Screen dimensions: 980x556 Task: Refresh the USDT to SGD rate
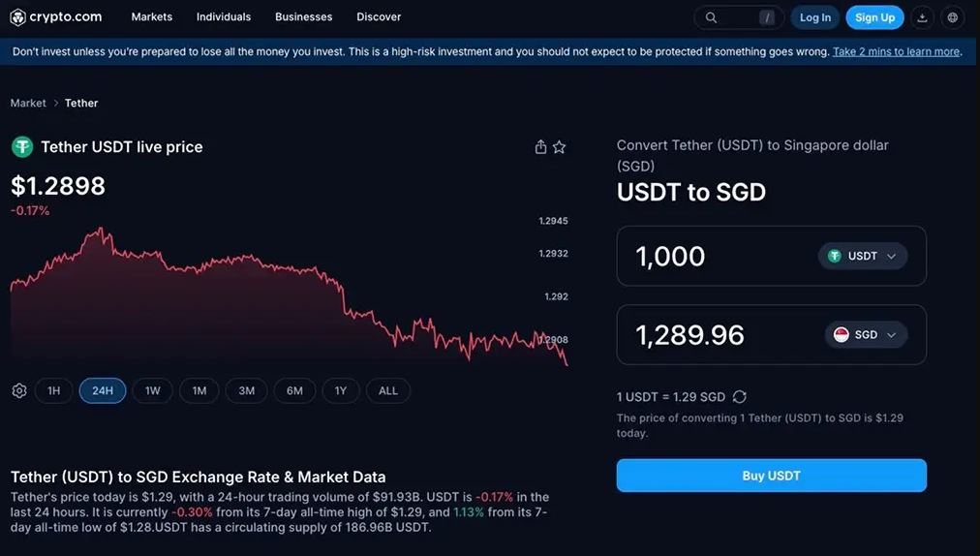(x=740, y=396)
